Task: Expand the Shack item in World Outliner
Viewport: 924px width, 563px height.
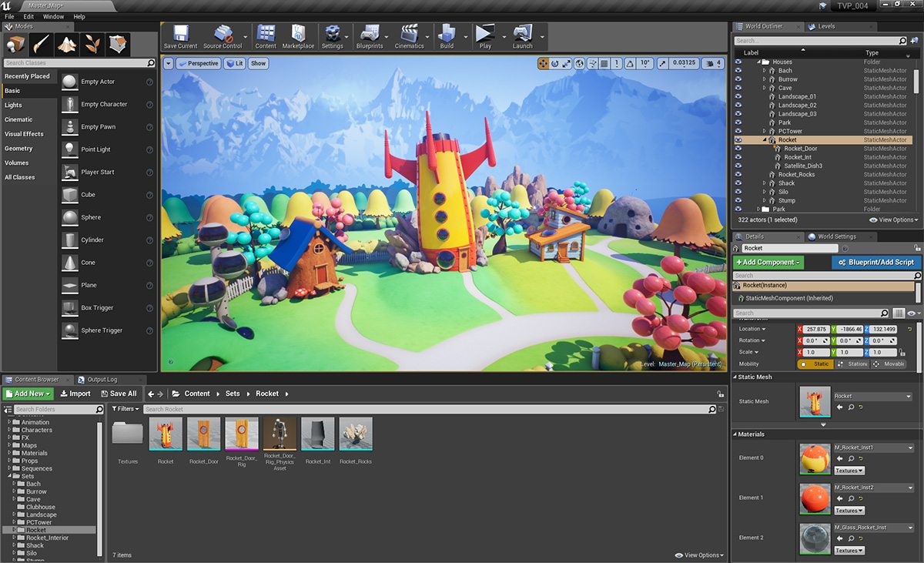Action: pos(765,183)
